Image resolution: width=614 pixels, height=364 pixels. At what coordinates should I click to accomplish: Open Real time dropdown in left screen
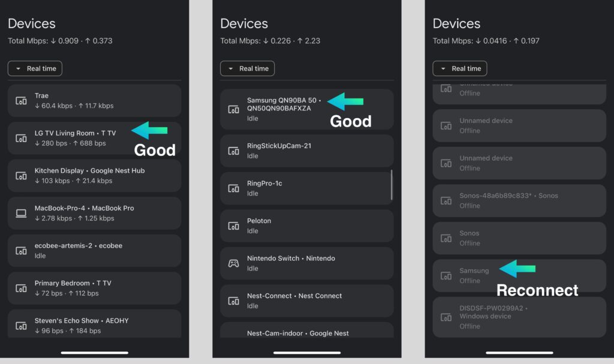point(35,68)
